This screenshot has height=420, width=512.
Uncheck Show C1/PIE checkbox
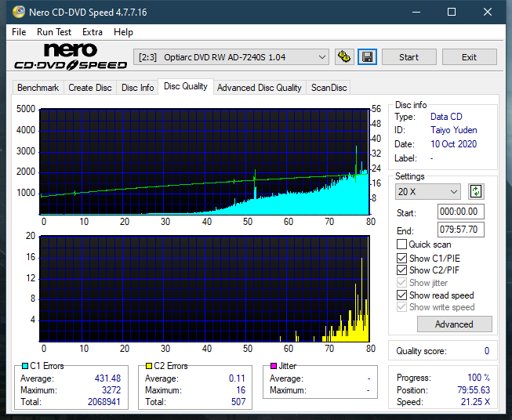coord(401,258)
